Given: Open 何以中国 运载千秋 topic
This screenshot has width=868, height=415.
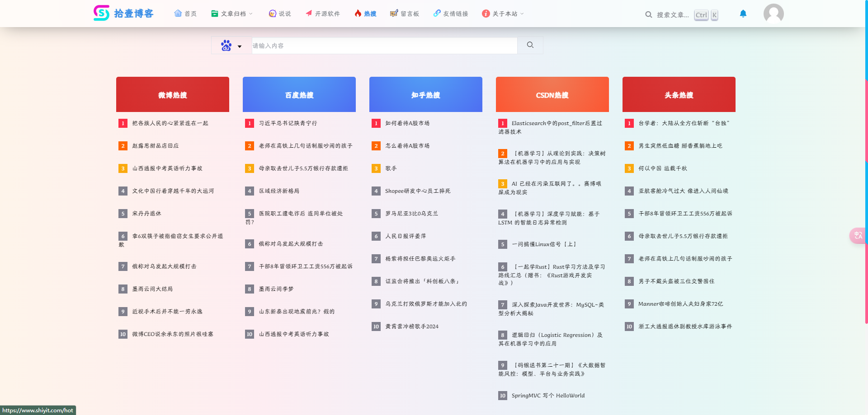Looking at the screenshot, I should [663, 168].
